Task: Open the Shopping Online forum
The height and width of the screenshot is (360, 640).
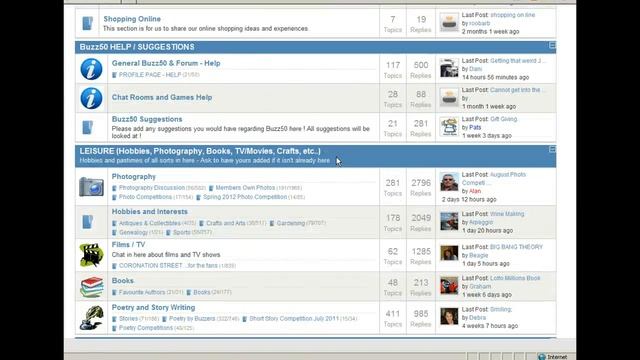Action: 132,19
